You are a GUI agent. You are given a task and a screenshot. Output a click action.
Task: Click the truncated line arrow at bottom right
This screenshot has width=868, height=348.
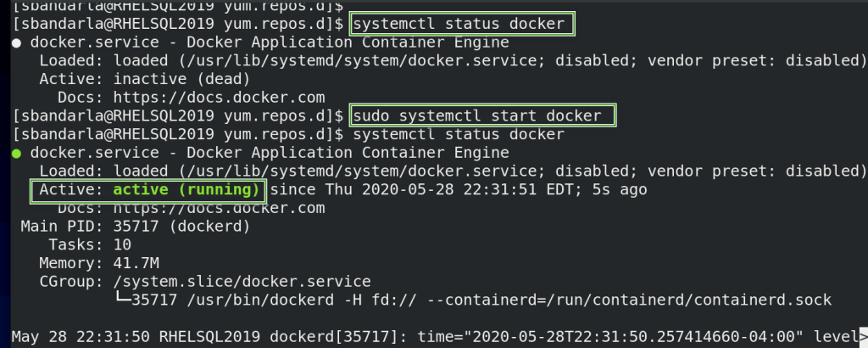pyautogui.click(x=863, y=334)
